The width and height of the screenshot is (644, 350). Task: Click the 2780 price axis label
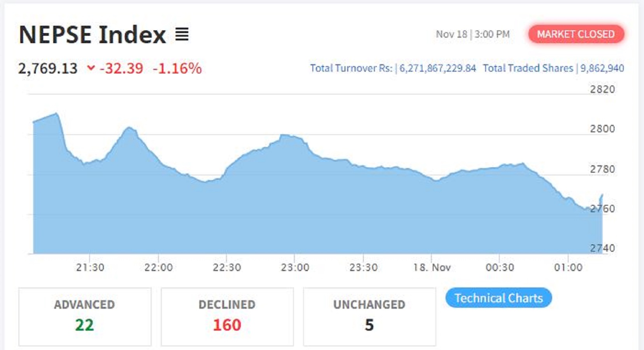tap(602, 169)
